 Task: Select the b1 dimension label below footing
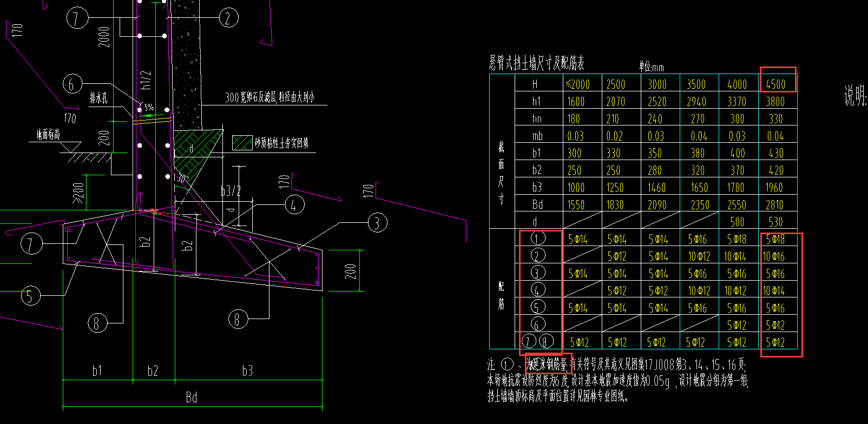click(97, 371)
